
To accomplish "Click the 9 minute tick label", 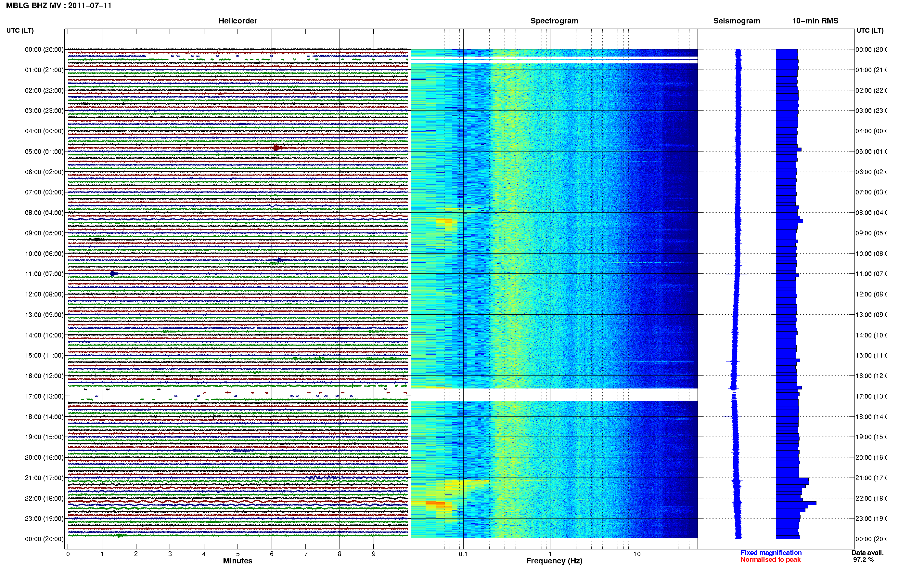I will (374, 554).
